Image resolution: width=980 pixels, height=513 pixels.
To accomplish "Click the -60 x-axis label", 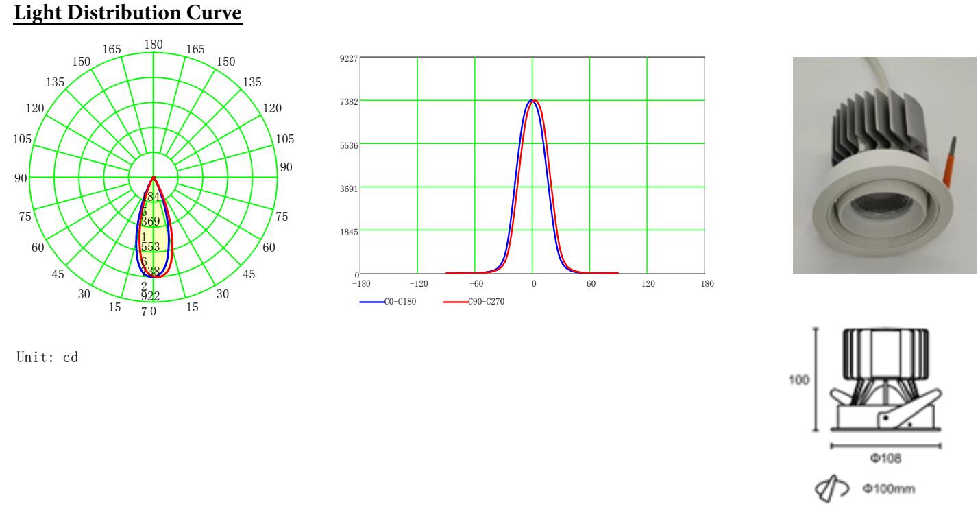I will click(x=476, y=284).
